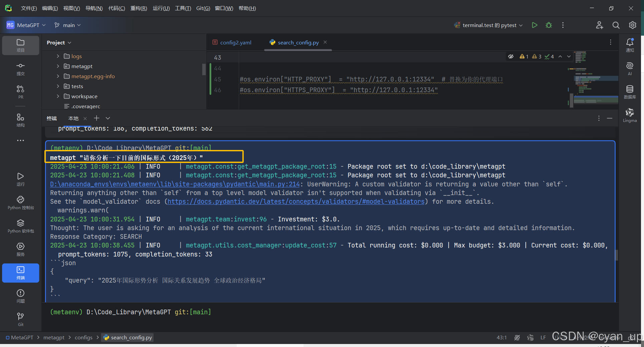Open the Problems tool window

[x=20, y=296]
